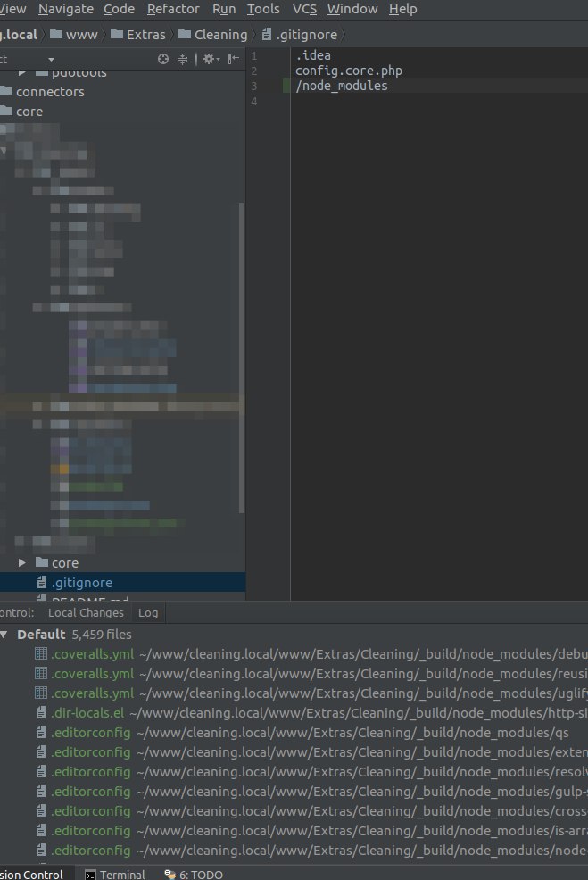Select .editorconfig under node_modules/is-arra
Image resolution: width=588 pixels, height=880 pixels.
tap(90, 831)
